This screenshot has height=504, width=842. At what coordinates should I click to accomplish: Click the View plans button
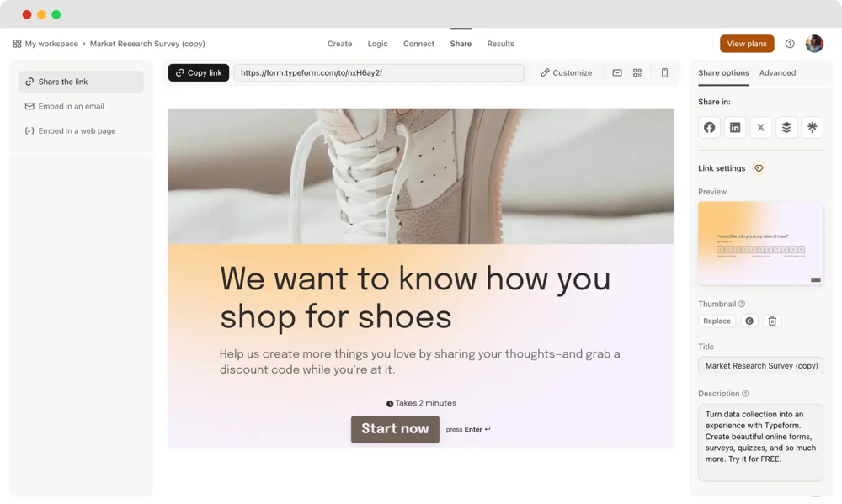pos(746,44)
